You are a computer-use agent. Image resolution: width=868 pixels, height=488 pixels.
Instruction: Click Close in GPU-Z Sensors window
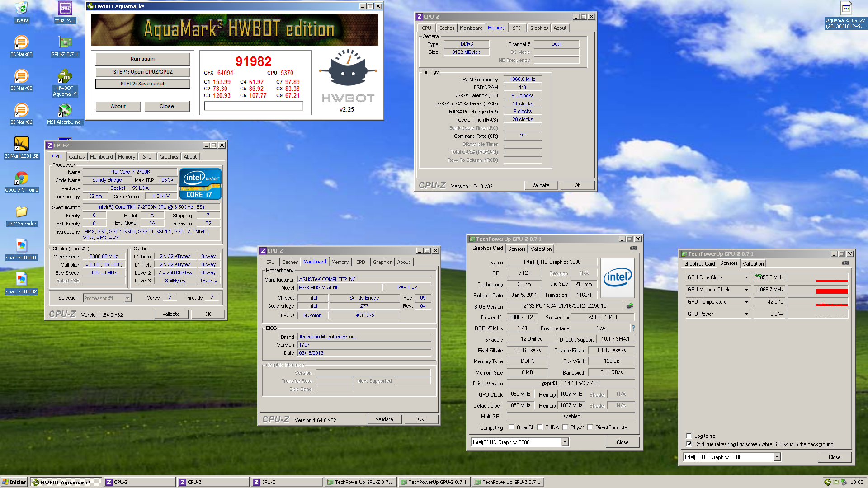tap(834, 457)
